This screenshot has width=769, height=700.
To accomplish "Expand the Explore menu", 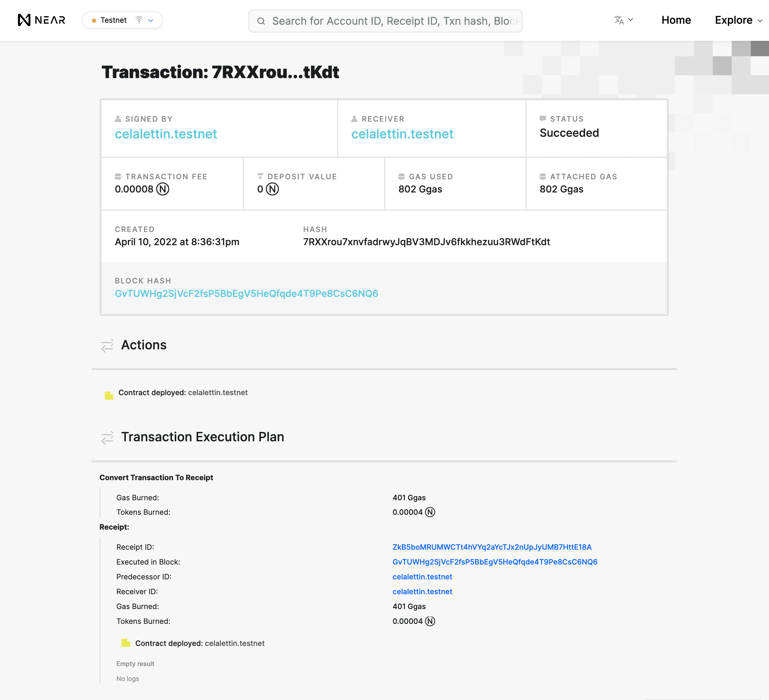I will pyautogui.click(x=738, y=20).
